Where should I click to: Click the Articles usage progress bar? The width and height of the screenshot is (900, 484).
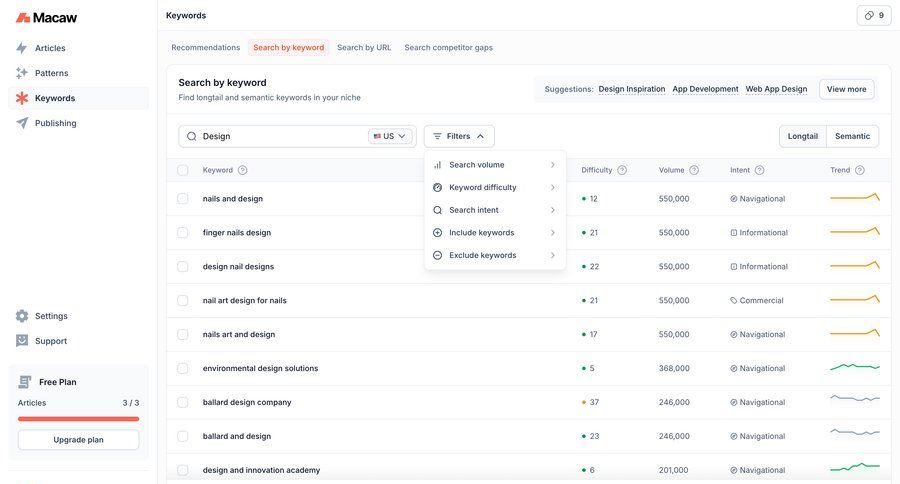pyautogui.click(x=78, y=419)
